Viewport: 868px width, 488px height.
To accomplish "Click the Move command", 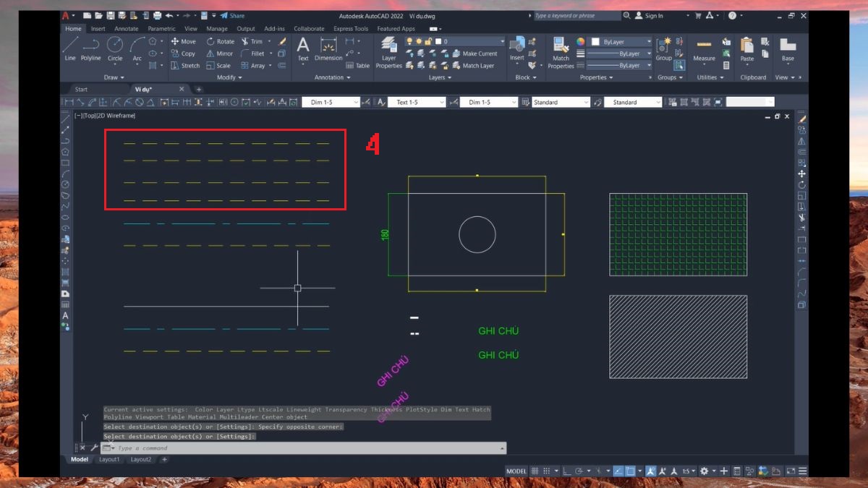I will 184,41.
